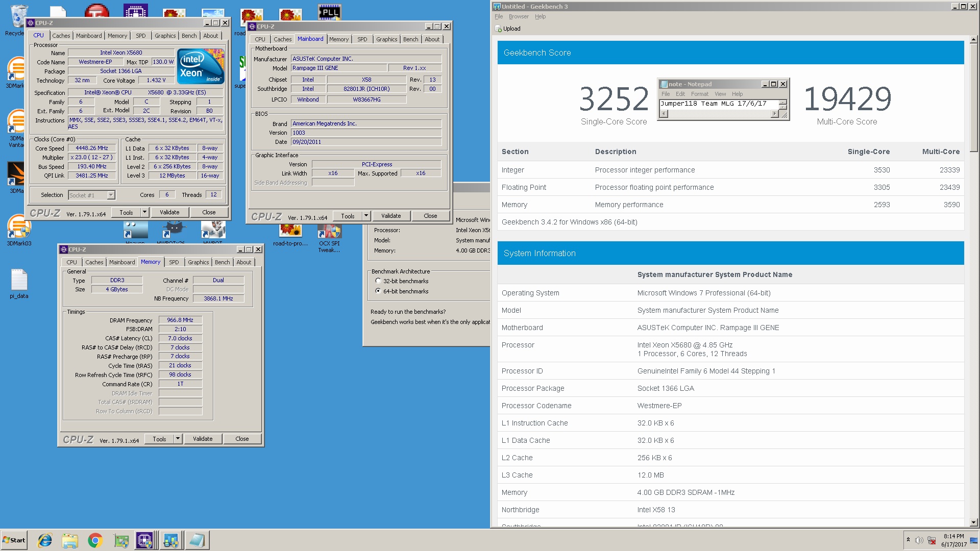Expand Tools dropdown arrow in Memory window
This screenshot has height=551, width=980.
(178, 439)
